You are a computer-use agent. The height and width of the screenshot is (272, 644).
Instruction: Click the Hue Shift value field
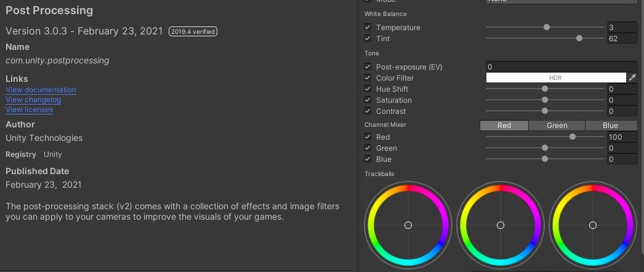pyautogui.click(x=622, y=89)
